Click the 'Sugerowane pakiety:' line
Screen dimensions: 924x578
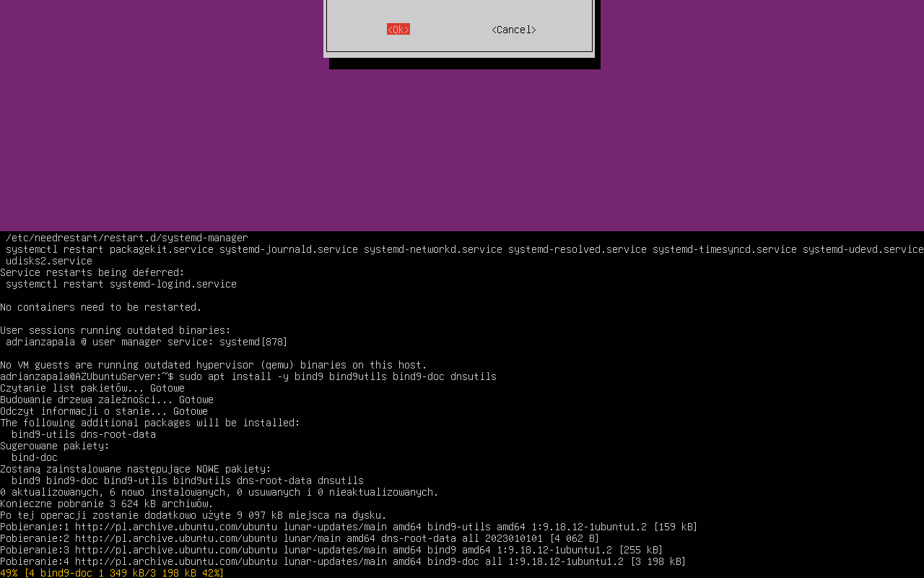point(55,446)
